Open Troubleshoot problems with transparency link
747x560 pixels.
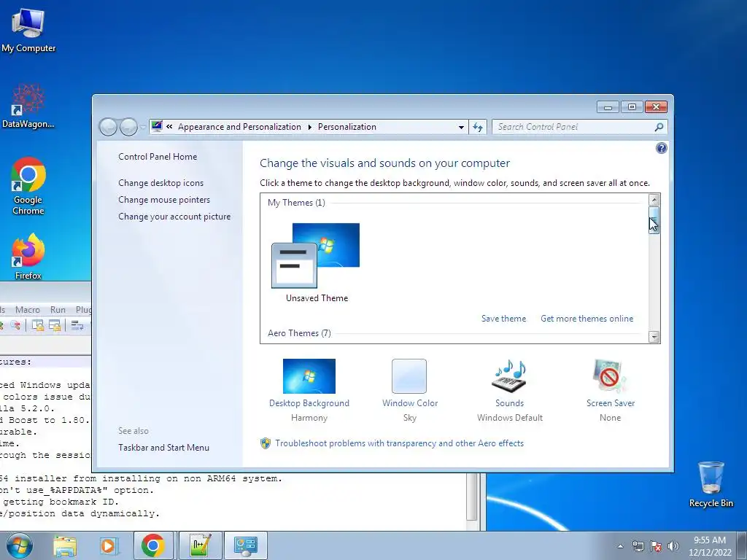(399, 443)
